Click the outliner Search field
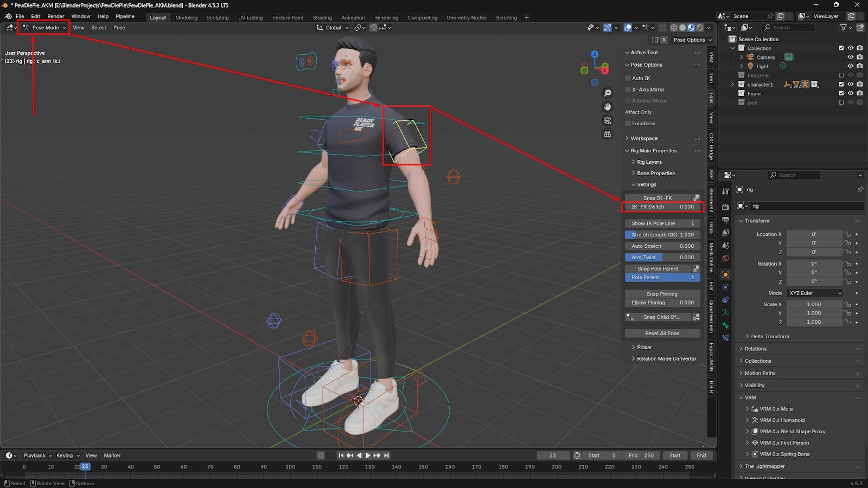This screenshot has width=868, height=488. tap(788, 28)
